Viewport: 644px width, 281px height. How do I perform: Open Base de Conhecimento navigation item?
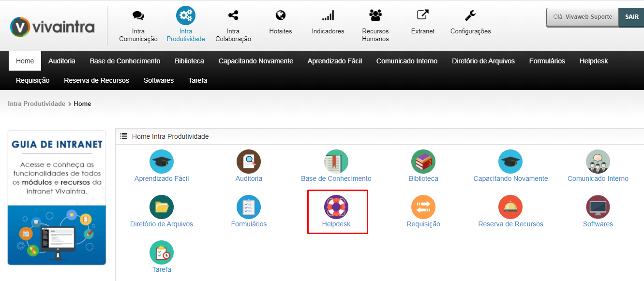tap(125, 61)
